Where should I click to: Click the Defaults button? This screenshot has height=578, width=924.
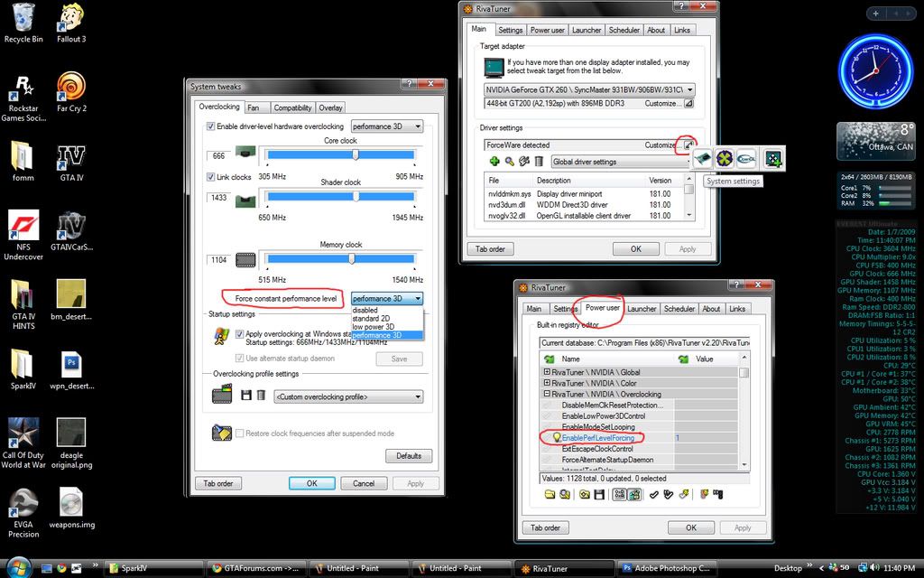click(x=408, y=456)
